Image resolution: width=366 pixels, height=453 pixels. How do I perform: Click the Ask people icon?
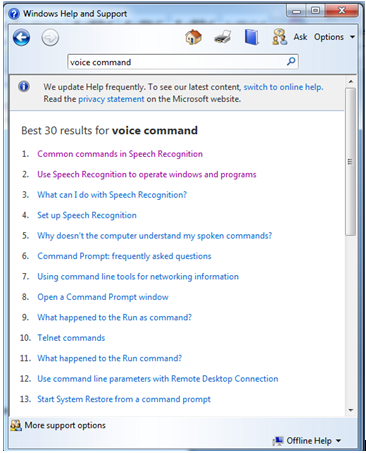(279, 37)
